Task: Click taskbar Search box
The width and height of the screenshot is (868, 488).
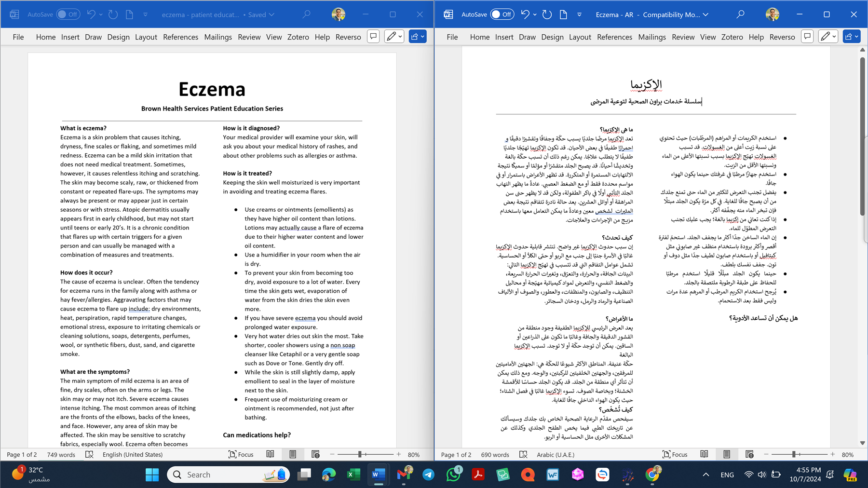Action: point(228,474)
